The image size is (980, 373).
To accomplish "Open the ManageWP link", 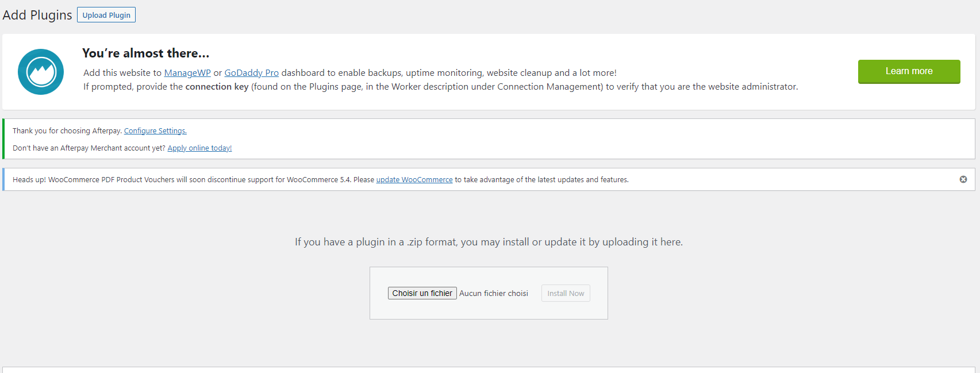I will [x=187, y=73].
